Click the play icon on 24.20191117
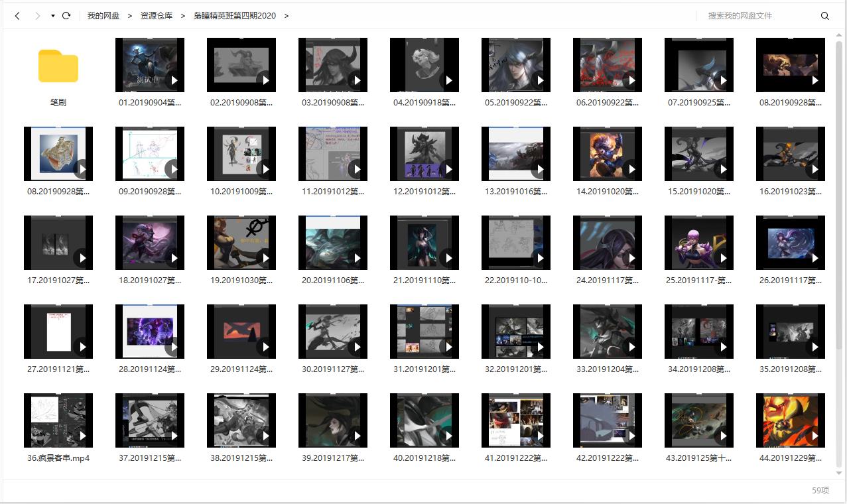 pos(631,258)
